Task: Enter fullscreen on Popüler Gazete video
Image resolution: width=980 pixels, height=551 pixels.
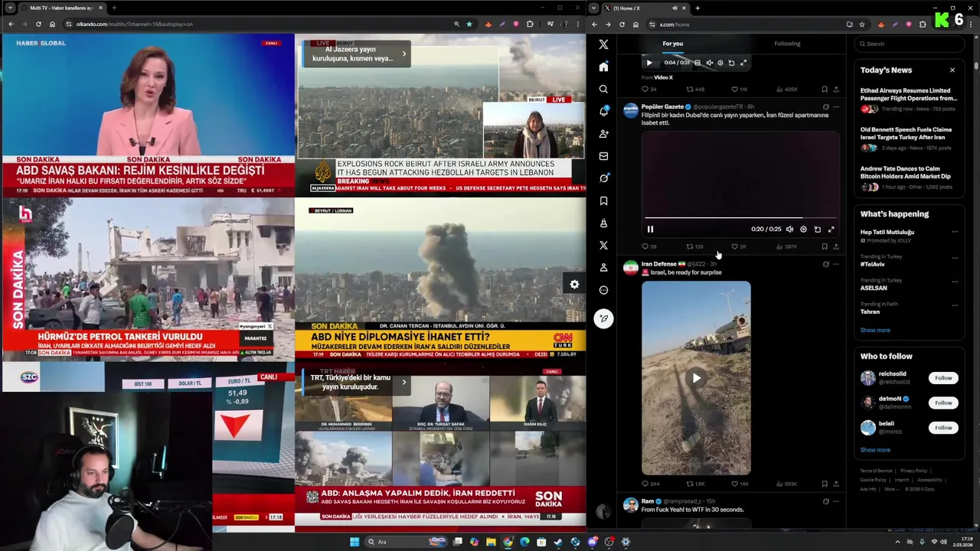Action: tap(831, 229)
